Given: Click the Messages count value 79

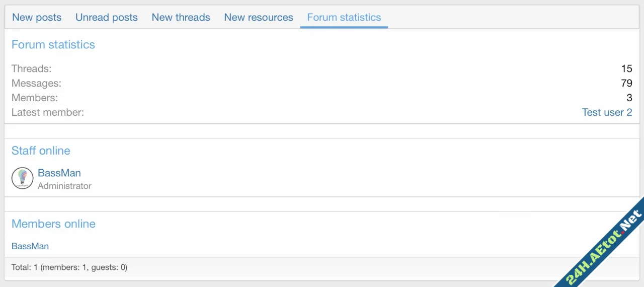Looking at the screenshot, I should click(x=626, y=83).
